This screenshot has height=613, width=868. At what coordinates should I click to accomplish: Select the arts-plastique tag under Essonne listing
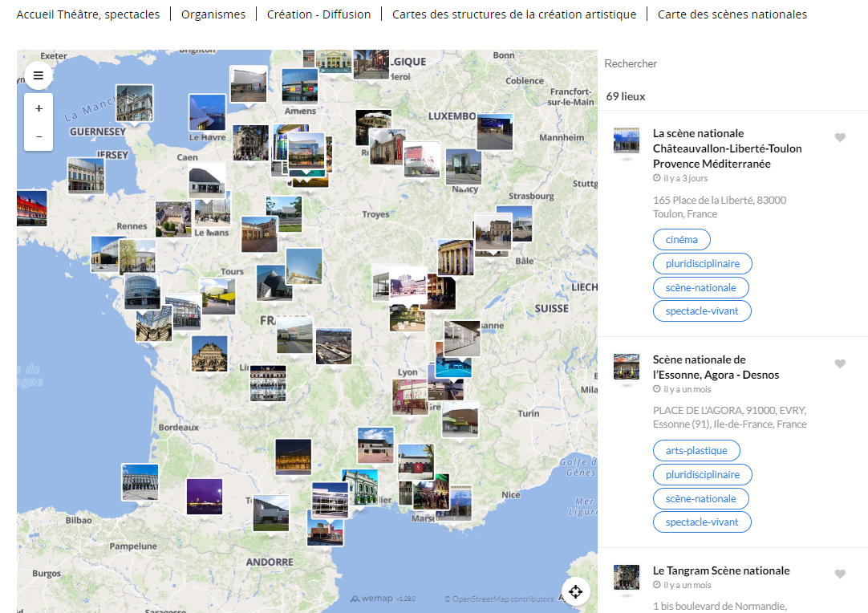[x=696, y=451]
